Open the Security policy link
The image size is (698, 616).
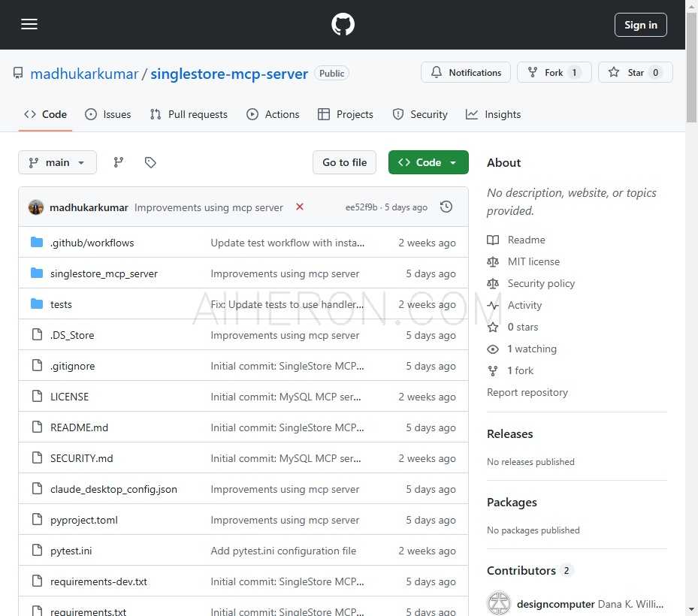coord(531,283)
